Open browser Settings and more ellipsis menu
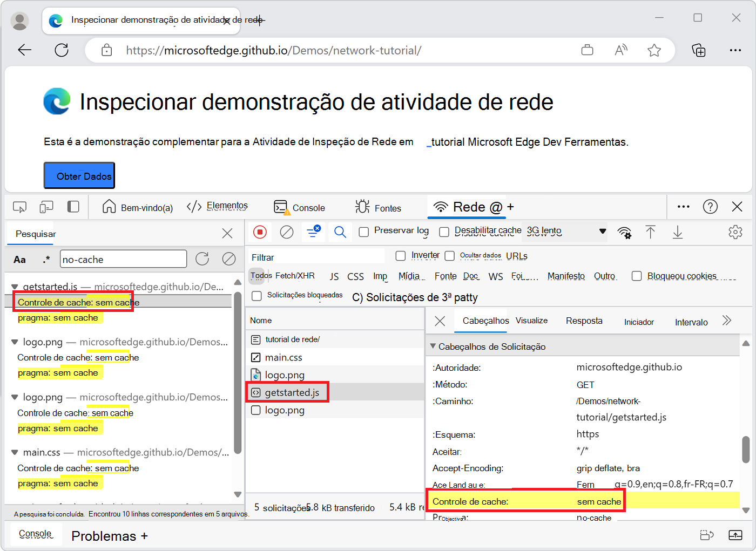Viewport: 756px width, 551px height. (x=735, y=50)
